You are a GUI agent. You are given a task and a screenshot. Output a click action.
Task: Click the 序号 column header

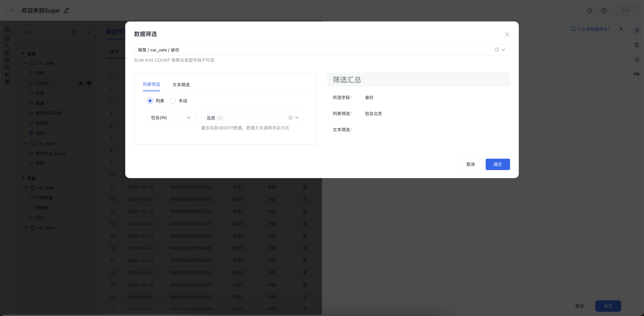(114, 52)
